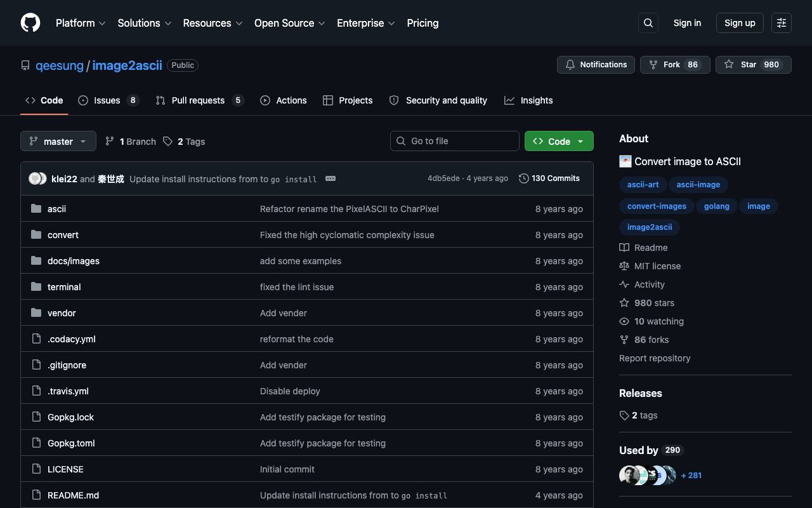The image size is (812, 508).
Task: Open the search magnifier in header
Action: point(648,23)
